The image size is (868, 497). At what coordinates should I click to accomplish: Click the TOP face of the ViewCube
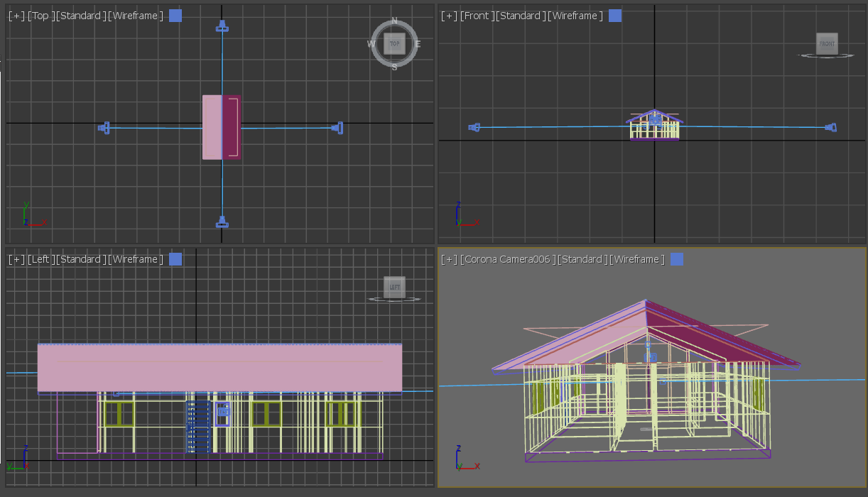tap(394, 43)
